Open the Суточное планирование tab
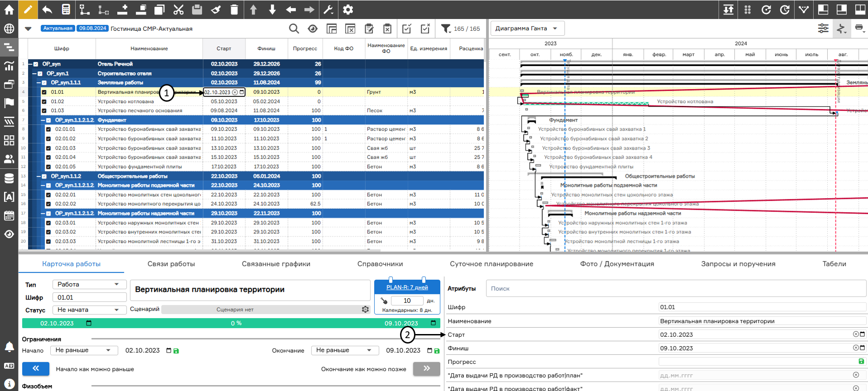 point(491,264)
